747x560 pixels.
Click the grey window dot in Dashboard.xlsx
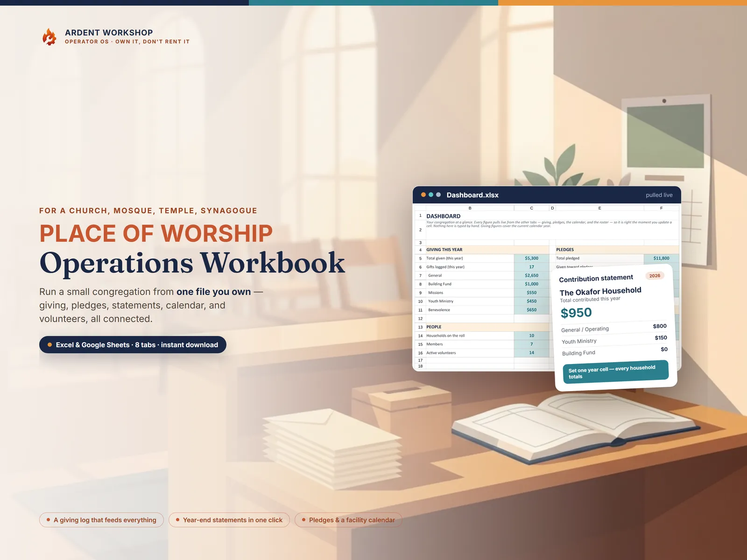438,195
